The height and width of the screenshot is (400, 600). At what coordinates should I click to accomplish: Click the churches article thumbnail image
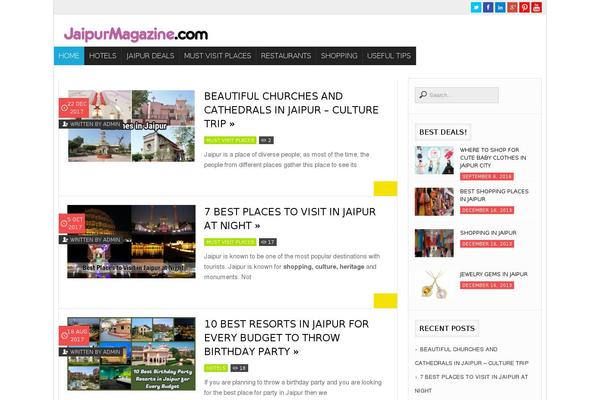pyautogui.click(x=131, y=126)
